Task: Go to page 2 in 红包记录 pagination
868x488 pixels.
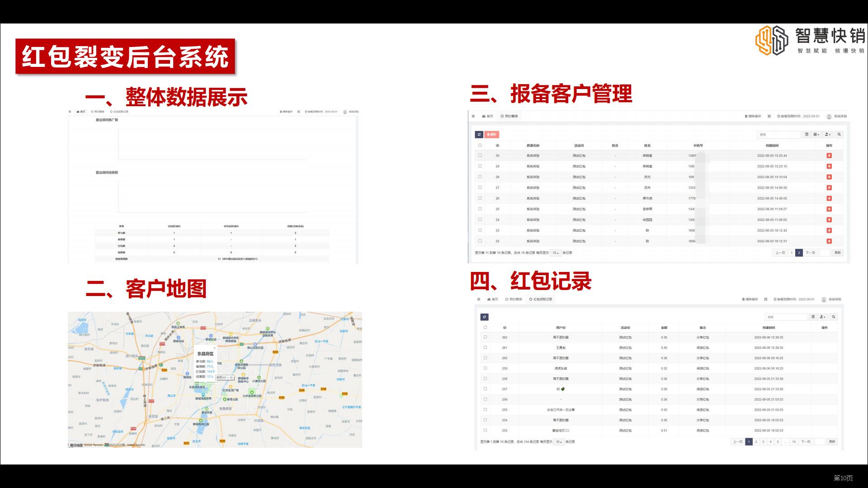Action: click(x=756, y=442)
